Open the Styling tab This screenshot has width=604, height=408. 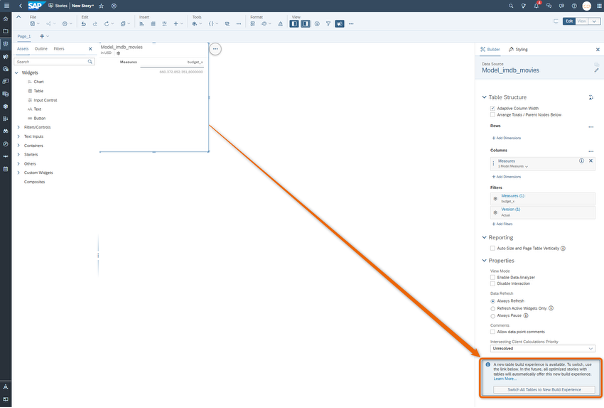pyautogui.click(x=518, y=49)
